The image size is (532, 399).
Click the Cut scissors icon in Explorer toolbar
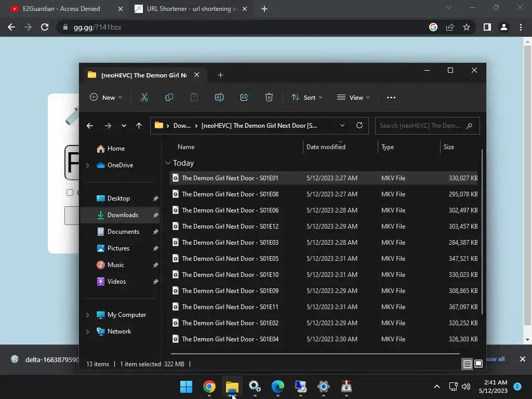click(x=144, y=97)
